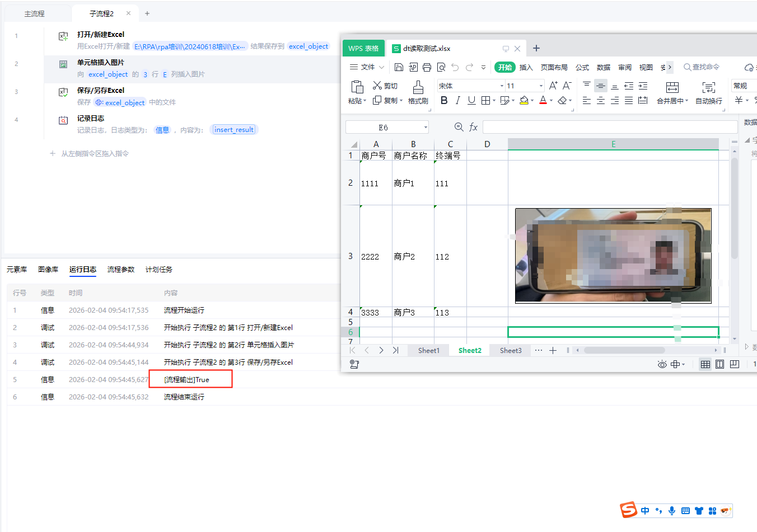
Task: Click the insert_result variable link
Action: point(233,130)
